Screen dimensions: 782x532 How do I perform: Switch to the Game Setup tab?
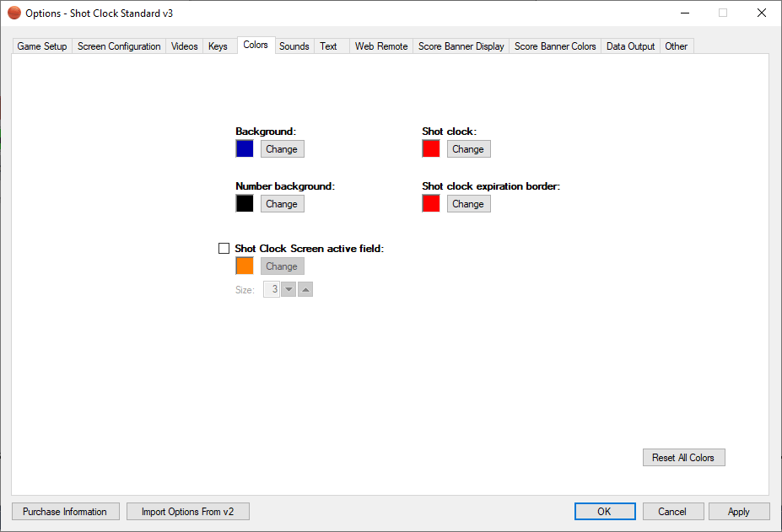(42, 46)
